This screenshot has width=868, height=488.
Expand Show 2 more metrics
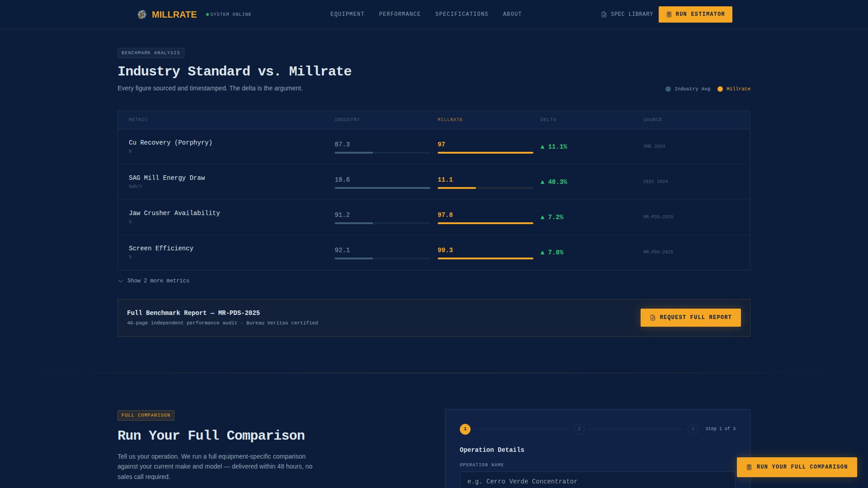point(158,281)
